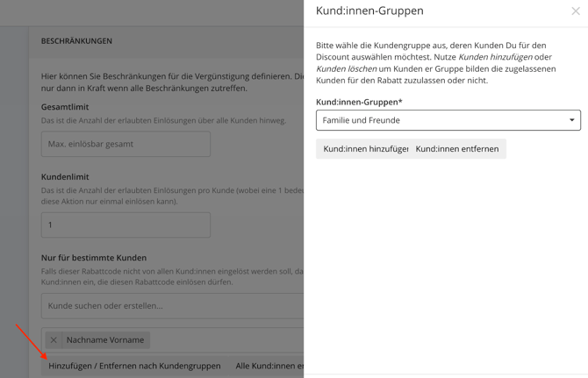Remove the Nachname Vorname customer chip
This screenshot has height=378, width=588.
pos(54,340)
